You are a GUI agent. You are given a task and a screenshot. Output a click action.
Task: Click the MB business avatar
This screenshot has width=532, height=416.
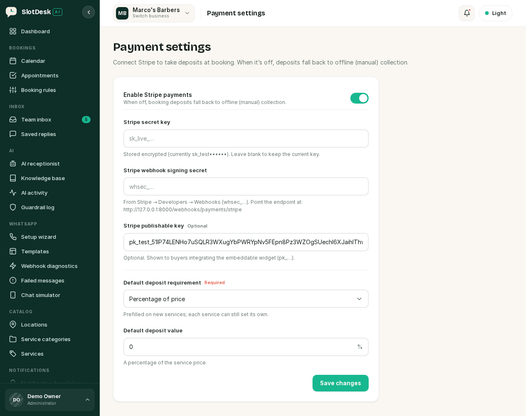point(122,13)
